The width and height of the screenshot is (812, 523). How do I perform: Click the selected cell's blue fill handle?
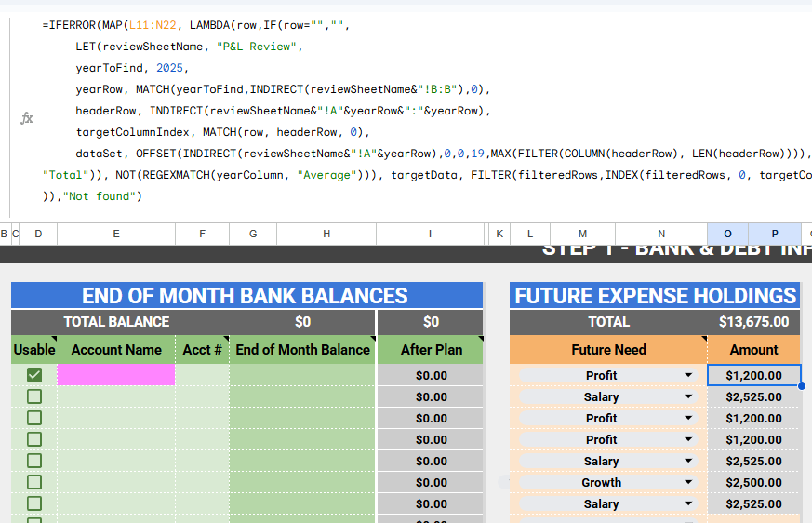pyautogui.click(x=801, y=385)
